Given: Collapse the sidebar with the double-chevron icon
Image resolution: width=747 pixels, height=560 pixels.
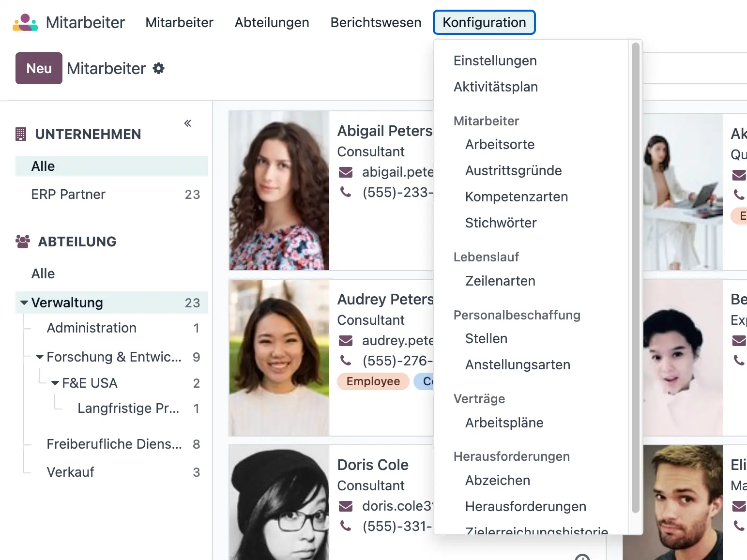Looking at the screenshot, I should coord(187,123).
